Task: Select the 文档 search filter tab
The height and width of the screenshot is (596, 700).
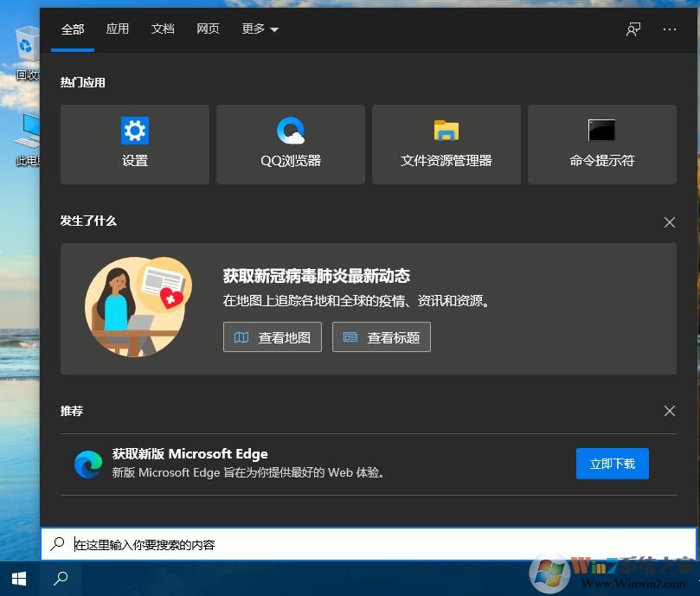Action: tap(163, 29)
